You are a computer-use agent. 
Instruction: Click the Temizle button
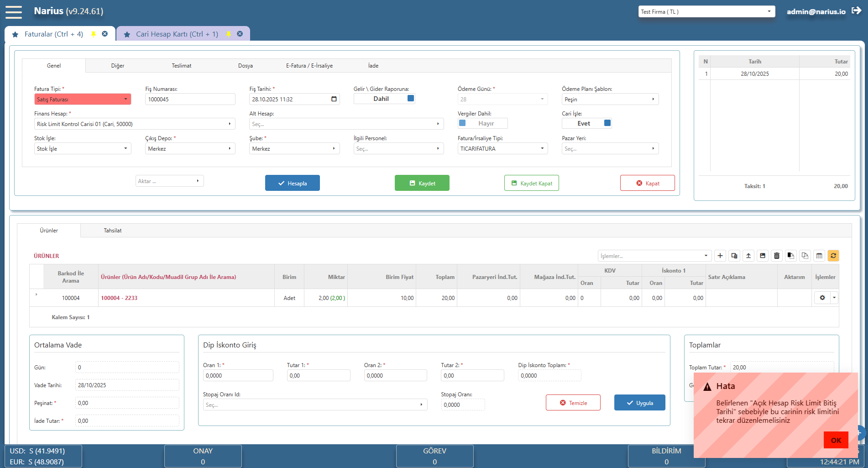(573, 403)
